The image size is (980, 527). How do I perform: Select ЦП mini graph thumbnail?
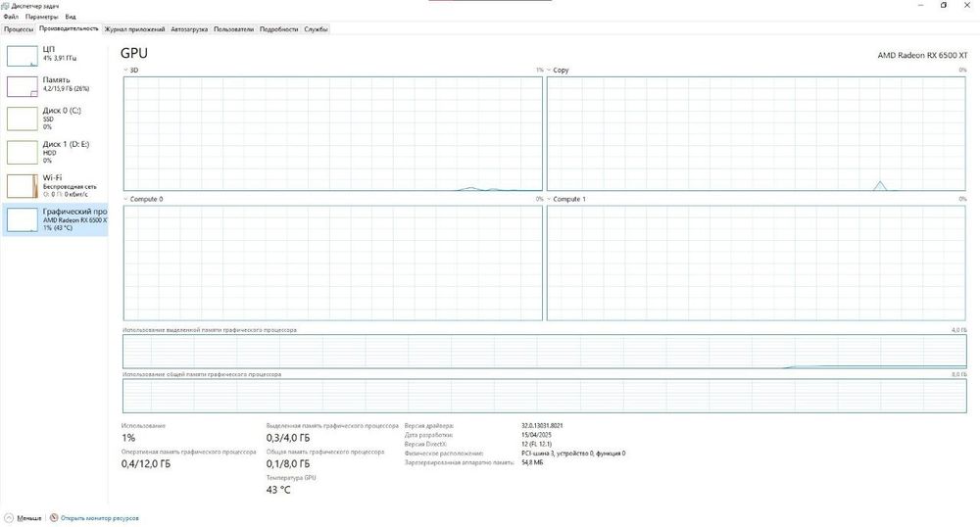pos(22,56)
